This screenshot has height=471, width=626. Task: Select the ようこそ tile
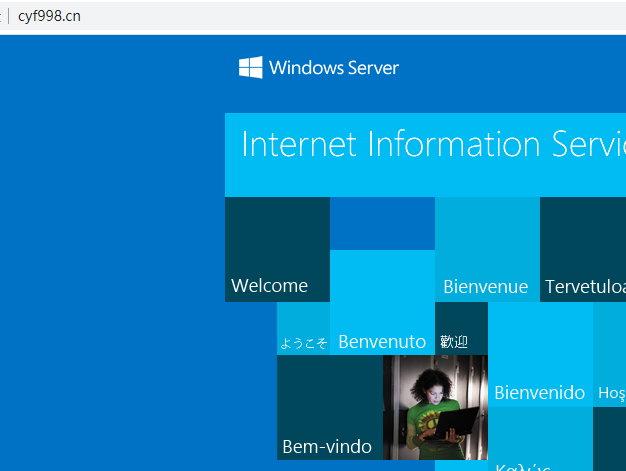[x=303, y=330]
